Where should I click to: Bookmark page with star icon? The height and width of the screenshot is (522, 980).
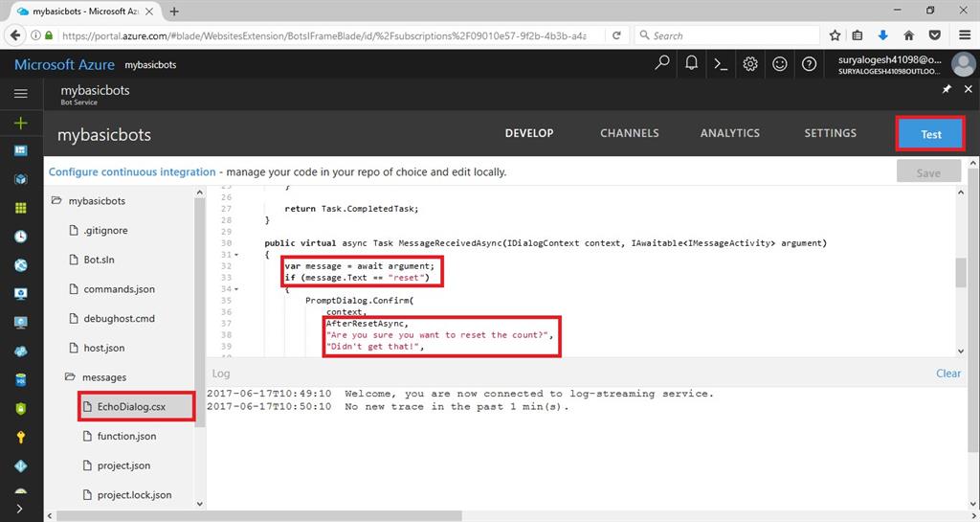pyautogui.click(x=835, y=35)
